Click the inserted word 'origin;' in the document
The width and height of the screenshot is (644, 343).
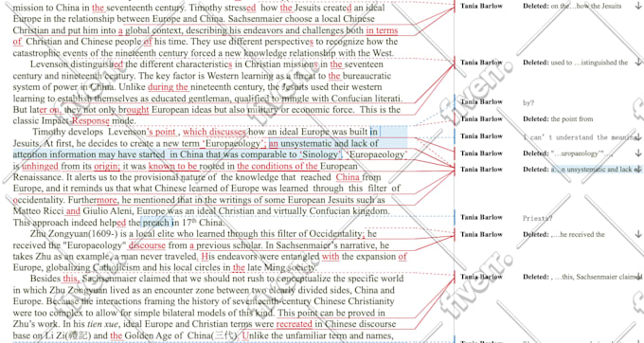click(107, 167)
